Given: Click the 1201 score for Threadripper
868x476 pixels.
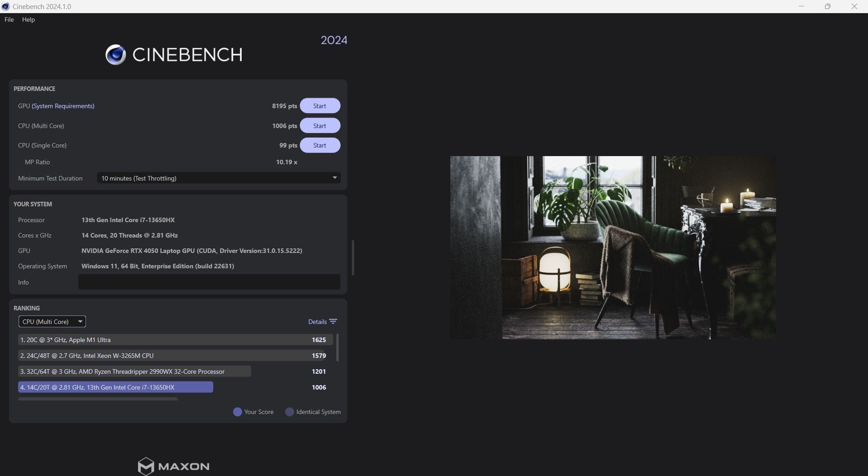Looking at the screenshot, I should tap(319, 371).
